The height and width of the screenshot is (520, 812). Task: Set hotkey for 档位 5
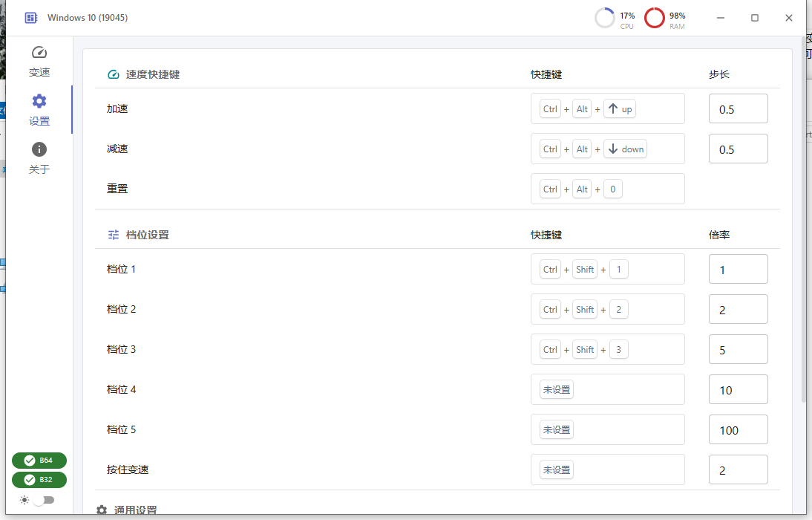[x=607, y=430]
